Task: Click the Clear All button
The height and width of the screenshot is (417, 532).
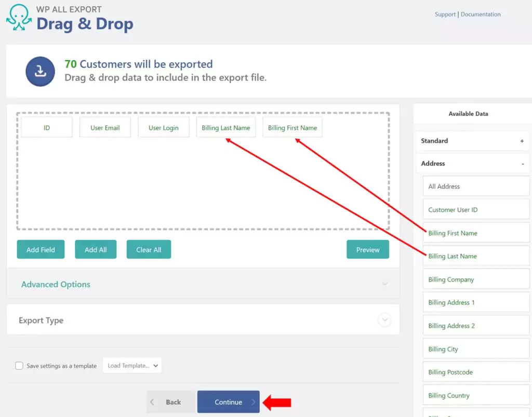Action: coord(149,249)
